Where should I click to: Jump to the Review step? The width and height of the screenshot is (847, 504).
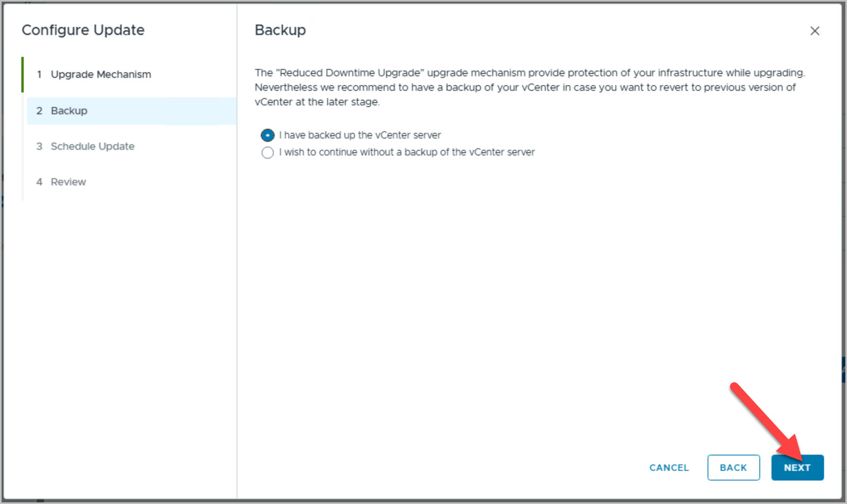(69, 182)
